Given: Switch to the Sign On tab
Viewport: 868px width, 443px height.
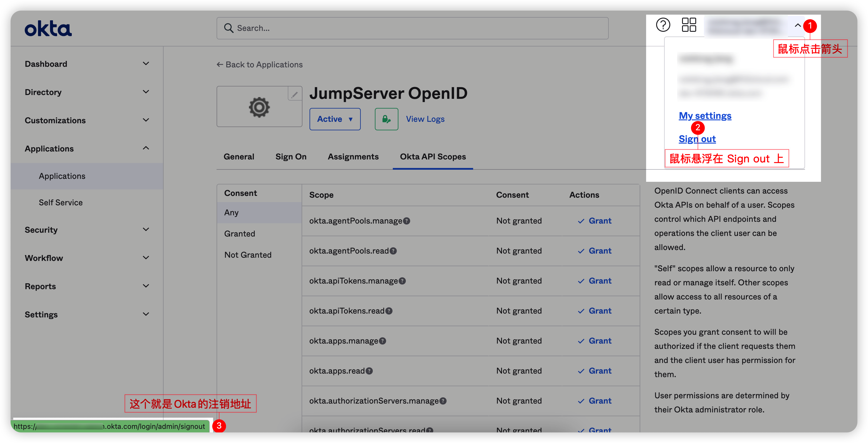Looking at the screenshot, I should click(291, 157).
